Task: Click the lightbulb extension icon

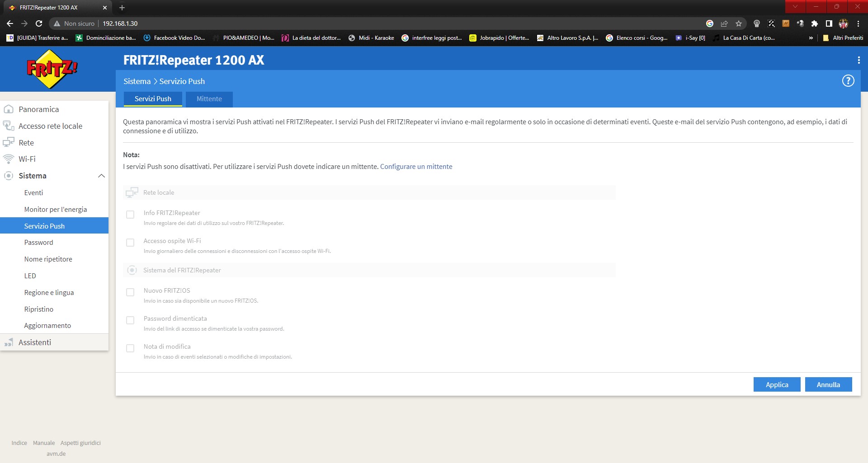Action: click(757, 23)
